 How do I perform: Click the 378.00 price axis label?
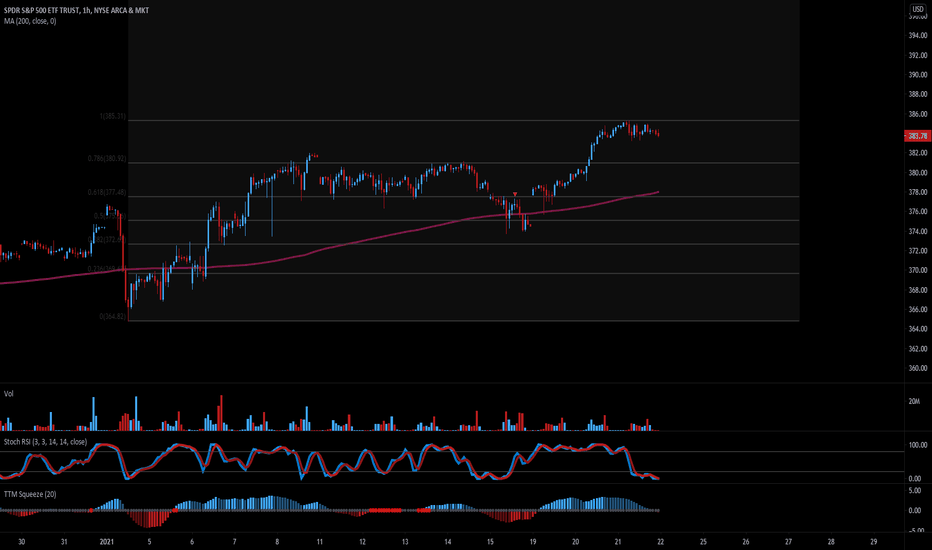pos(917,192)
